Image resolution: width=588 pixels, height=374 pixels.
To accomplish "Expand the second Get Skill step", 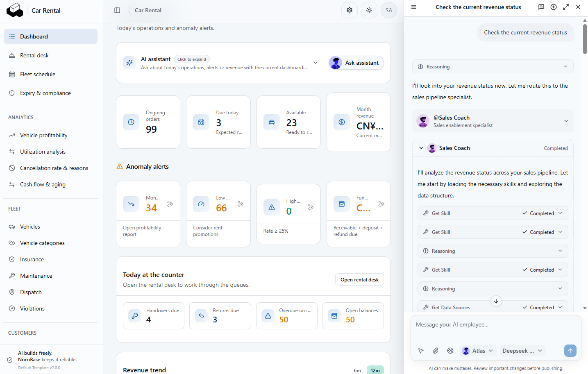I will point(493,232).
